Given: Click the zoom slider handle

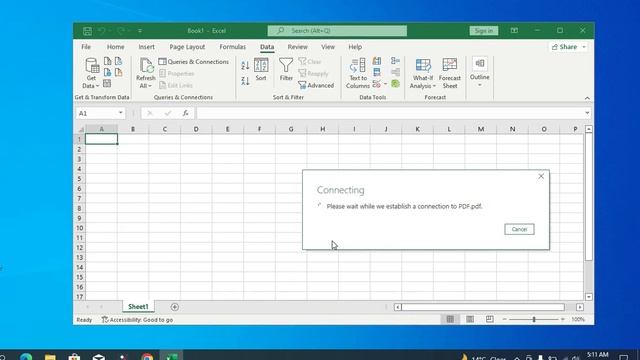Looking at the screenshot, I should pyautogui.click(x=534, y=319).
